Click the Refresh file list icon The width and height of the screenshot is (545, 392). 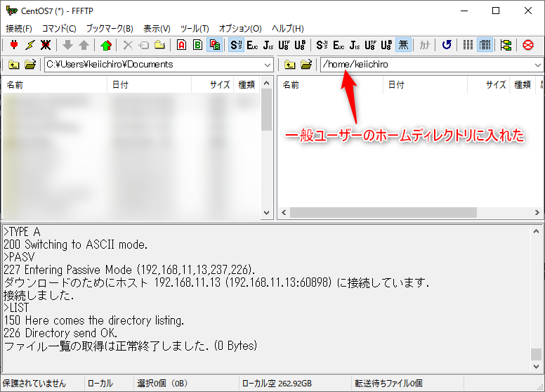coord(447,45)
